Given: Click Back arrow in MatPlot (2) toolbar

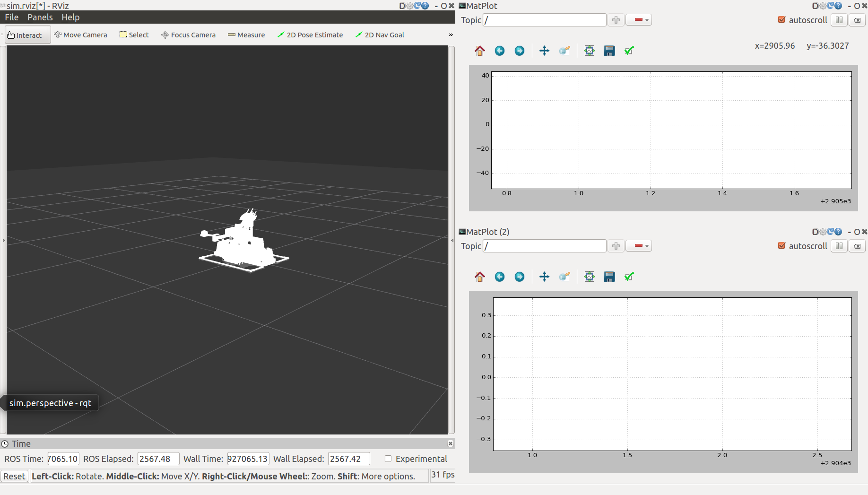Looking at the screenshot, I should [x=500, y=277].
